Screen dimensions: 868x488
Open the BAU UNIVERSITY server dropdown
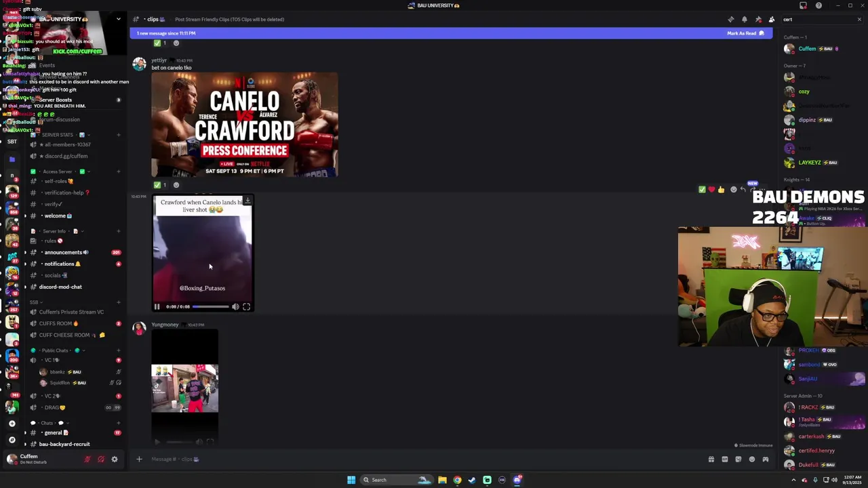(x=118, y=19)
